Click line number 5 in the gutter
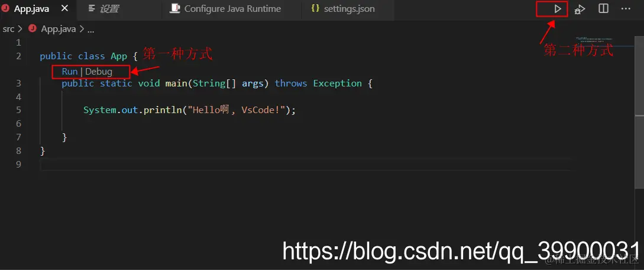This screenshot has width=644, height=270. tap(18, 110)
